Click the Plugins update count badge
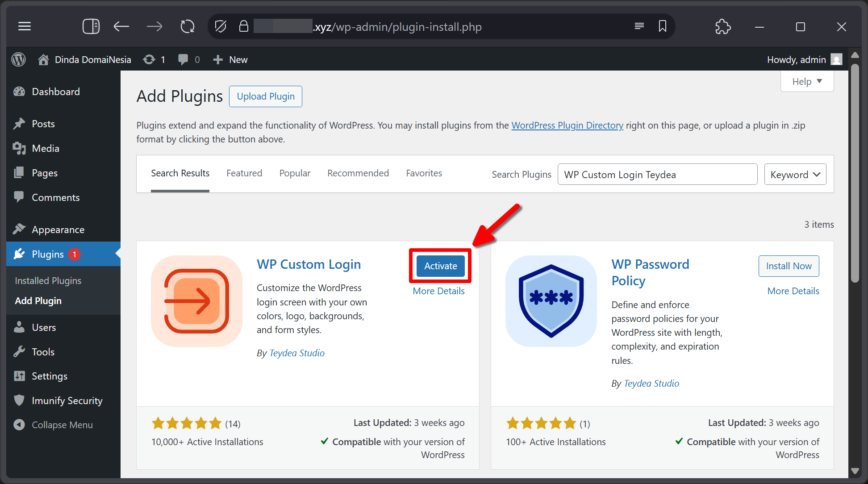Screen dimensions: 868x484 tap(74, 254)
